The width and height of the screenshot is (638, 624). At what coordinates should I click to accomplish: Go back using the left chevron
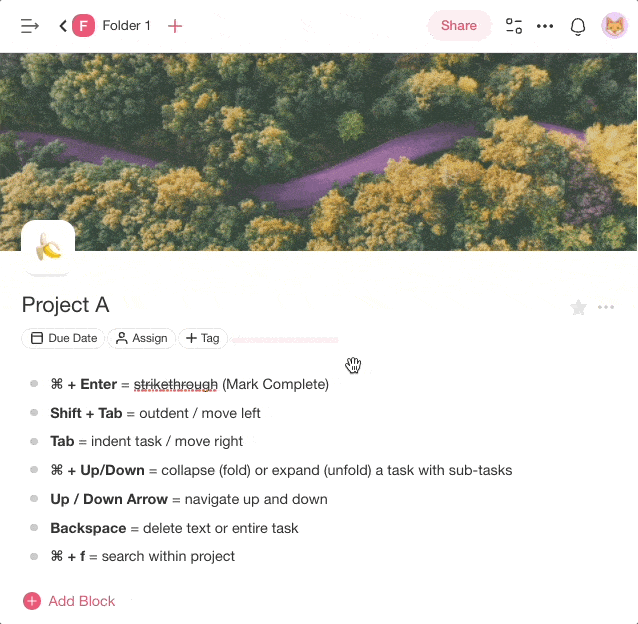(x=63, y=26)
